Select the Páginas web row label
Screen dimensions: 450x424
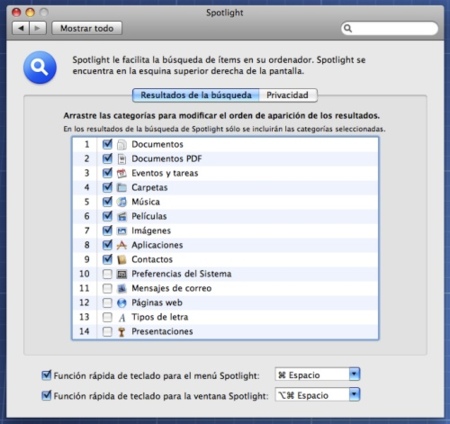157,303
